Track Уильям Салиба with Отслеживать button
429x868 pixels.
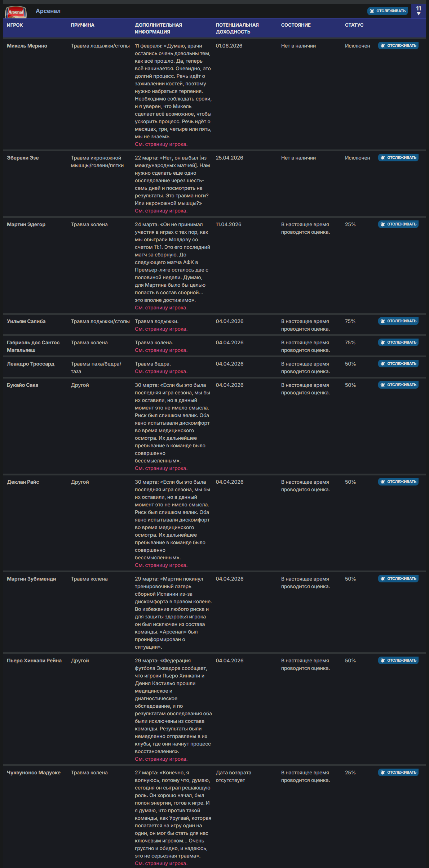tap(398, 321)
